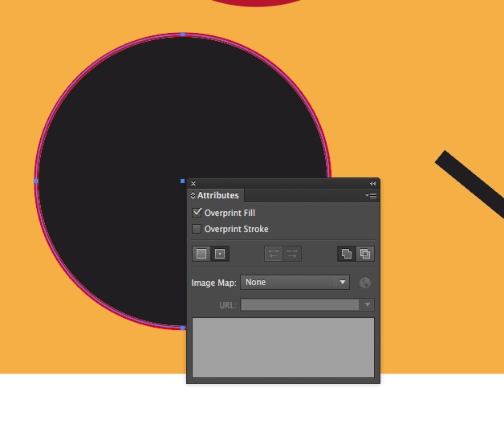Click the top anchor point of the circle
The height and width of the screenshot is (436, 504).
coord(182,34)
